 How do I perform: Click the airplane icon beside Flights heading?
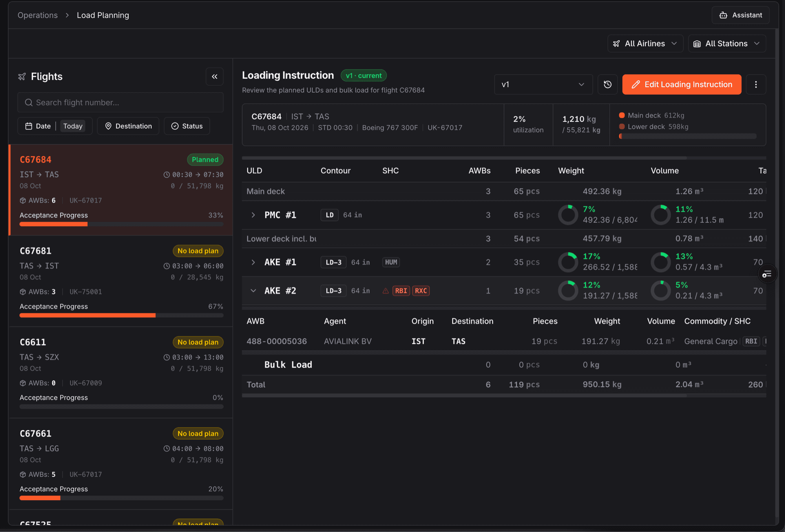[22, 77]
